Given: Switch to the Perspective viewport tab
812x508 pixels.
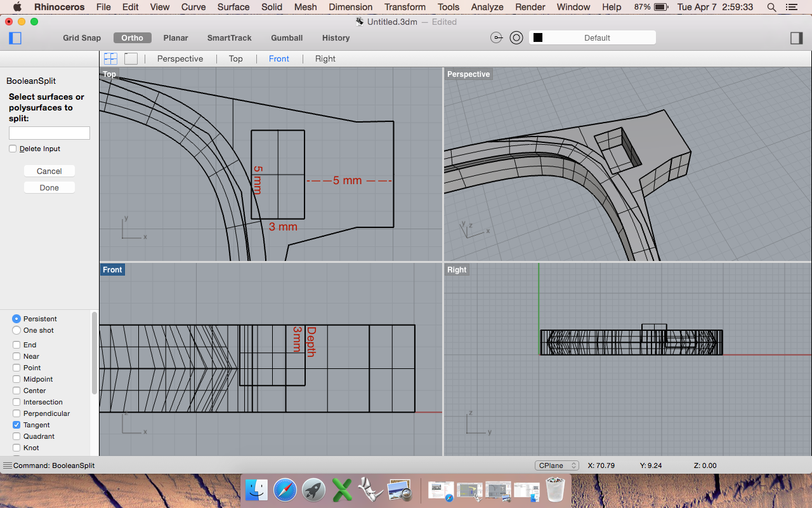Looking at the screenshot, I should 180,58.
